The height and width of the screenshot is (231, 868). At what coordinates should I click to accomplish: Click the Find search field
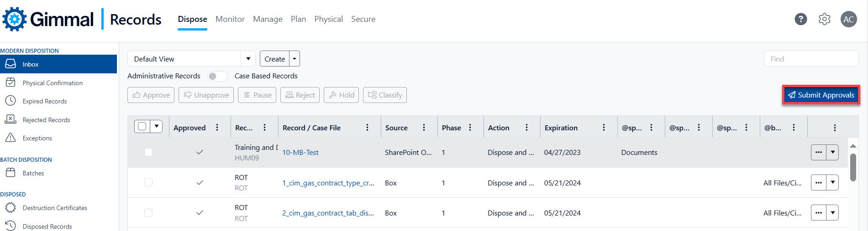pyautogui.click(x=810, y=59)
